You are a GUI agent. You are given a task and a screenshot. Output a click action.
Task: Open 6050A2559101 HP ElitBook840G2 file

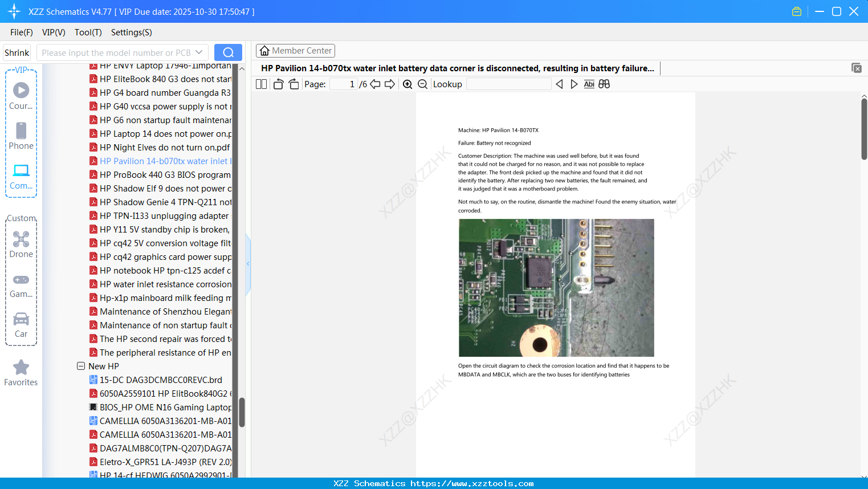161,394
